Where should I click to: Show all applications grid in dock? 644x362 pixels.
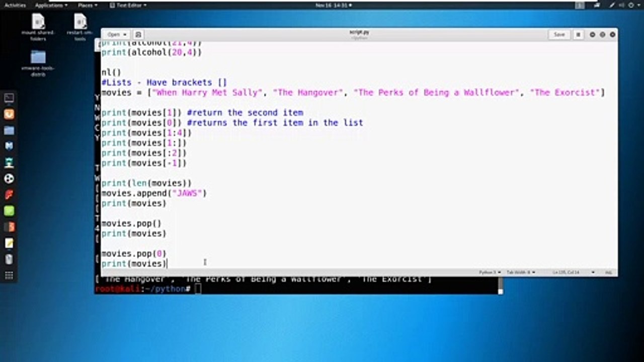[9, 275]
